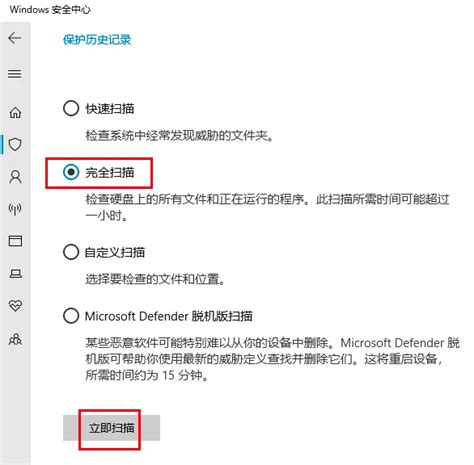Open App & browser control window icon
Image resolution: width=474 pixels, height=465 pixels.
(15, 241)
